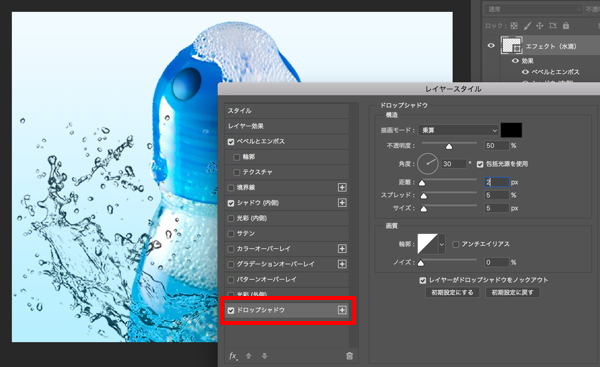The width and height of the screenshot is (600, 367).
Task: Open the fx add-style menu icon
Action: pyautogui.click(x=233, y=356)
